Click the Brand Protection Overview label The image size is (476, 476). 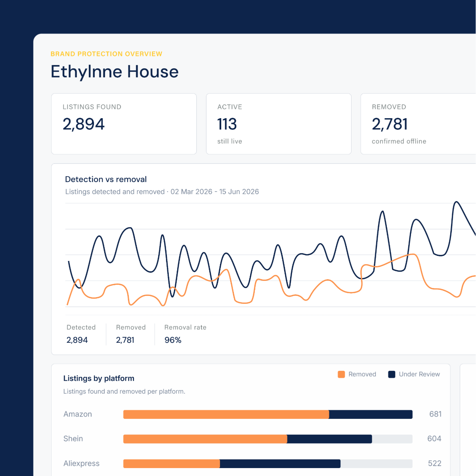(x=107, y=54)
